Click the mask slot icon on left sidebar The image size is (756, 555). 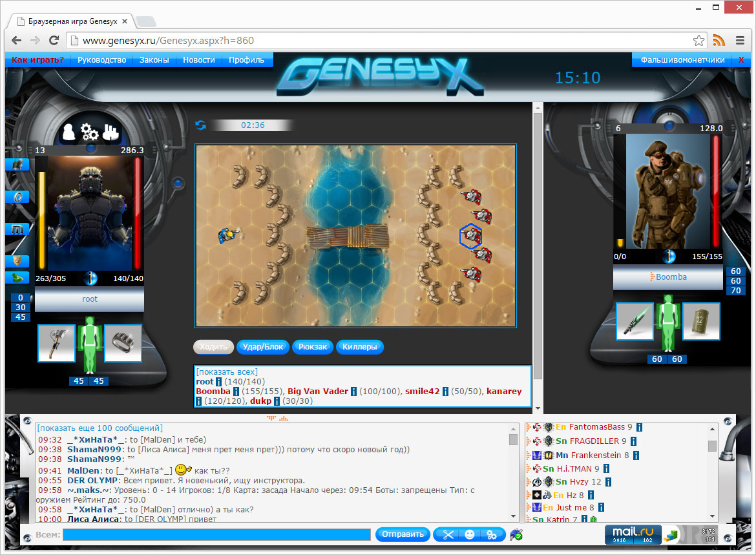[x=17, y=261]
